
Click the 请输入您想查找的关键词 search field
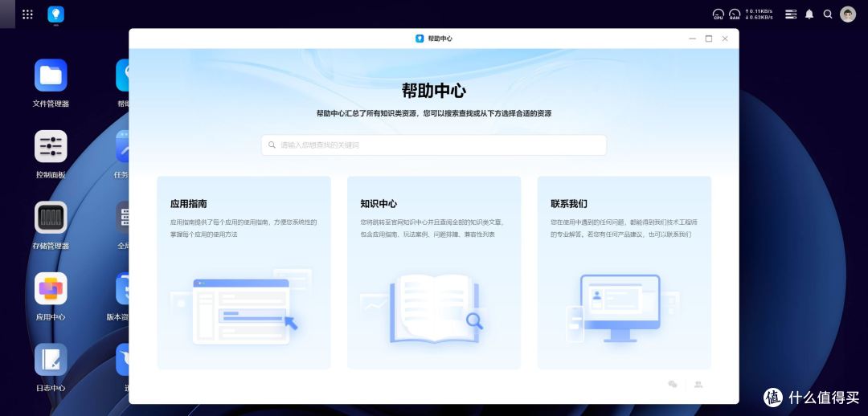[x=434, y=145]
